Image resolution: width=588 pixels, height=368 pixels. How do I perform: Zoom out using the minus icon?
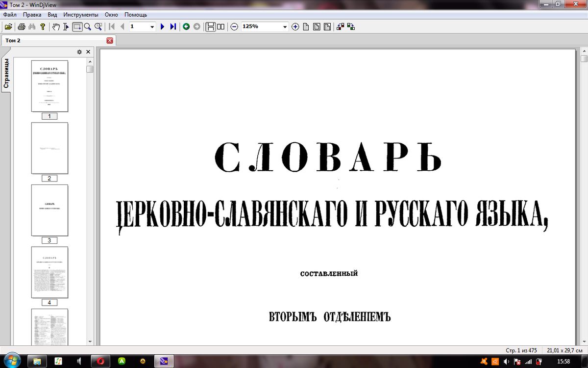coord(235,26)
